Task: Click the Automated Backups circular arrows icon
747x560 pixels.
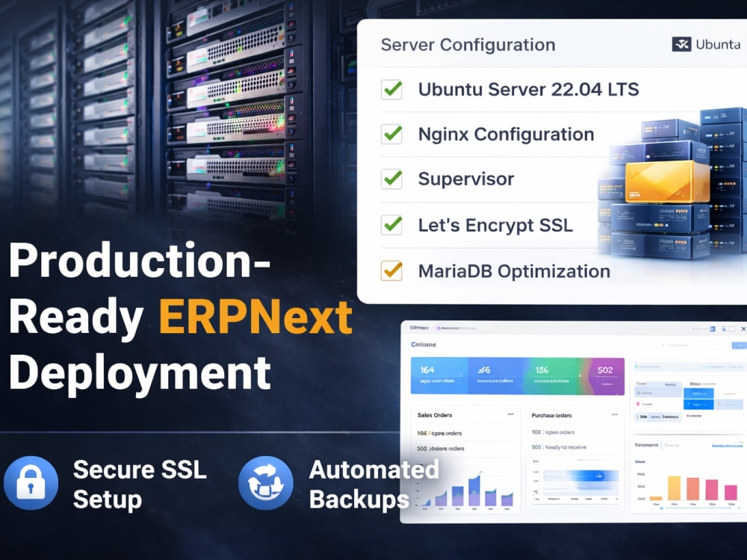Action: click(x=265, y=483)
